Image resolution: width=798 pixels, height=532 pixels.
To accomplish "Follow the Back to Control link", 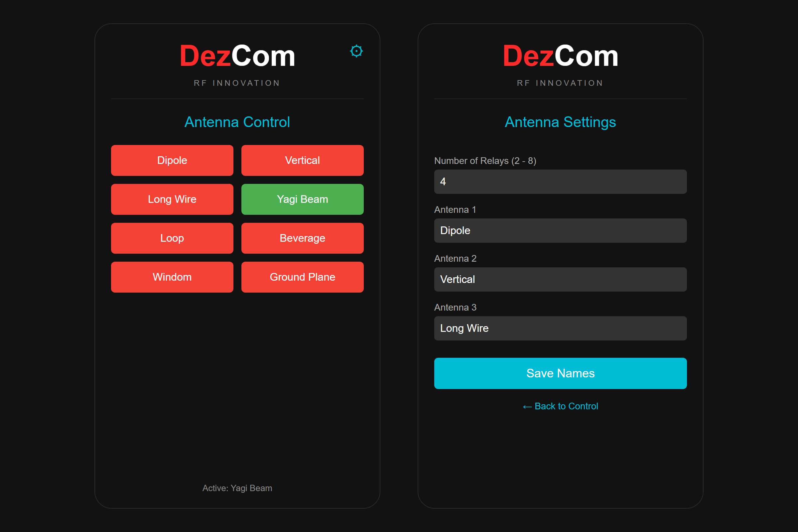I will coord(561,406).
